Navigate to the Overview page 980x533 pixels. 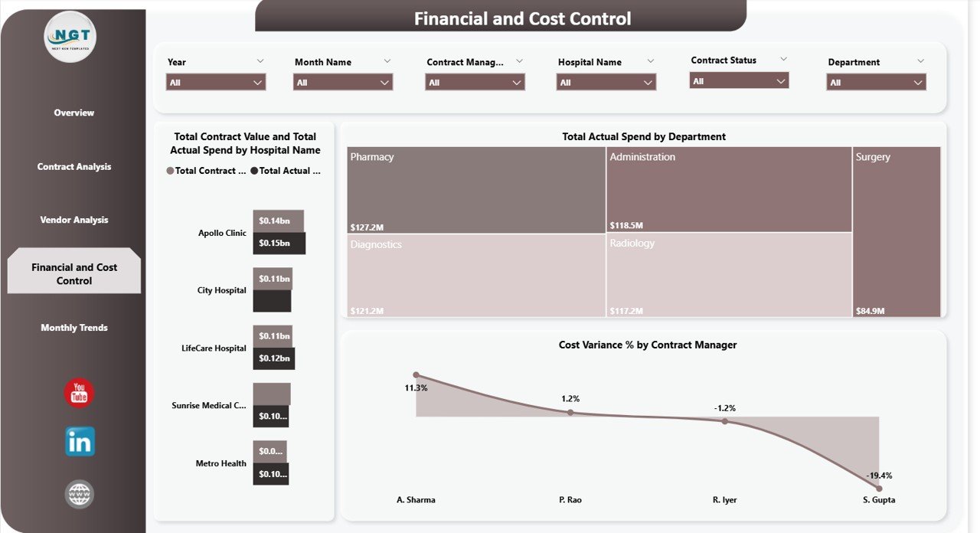(x=73, y=113)
